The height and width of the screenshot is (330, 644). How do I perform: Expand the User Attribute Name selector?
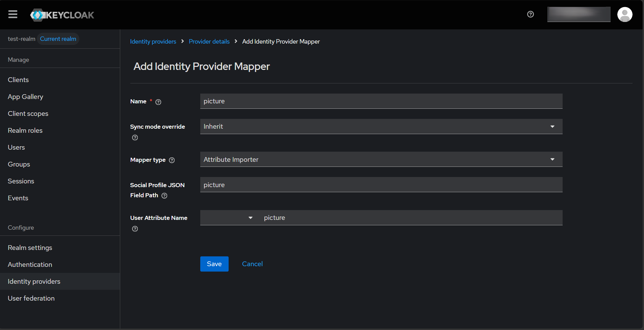(x=230, y=218)
